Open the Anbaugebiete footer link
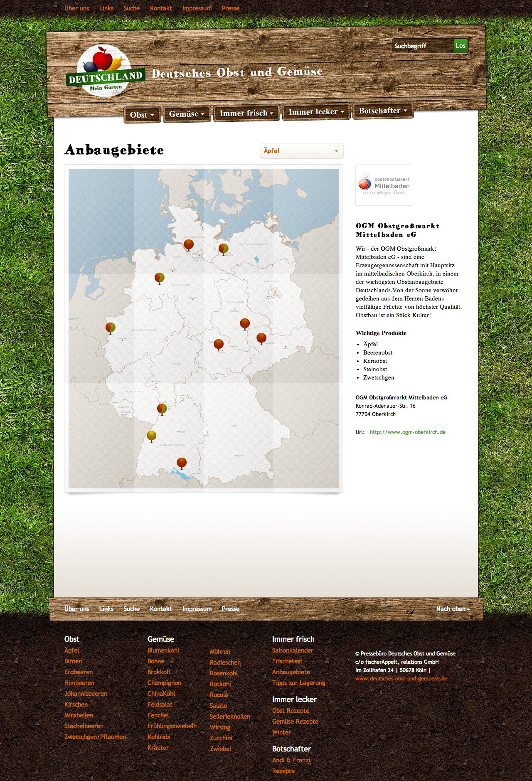This screenshot has width=532, height=781. tap(291, 672)
